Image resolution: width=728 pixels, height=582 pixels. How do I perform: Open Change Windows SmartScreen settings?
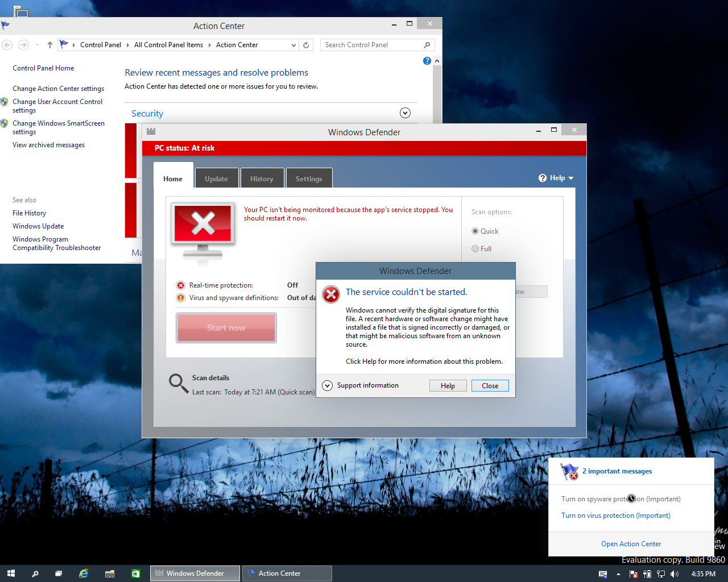pyautogui.click(x=59, y=127)
